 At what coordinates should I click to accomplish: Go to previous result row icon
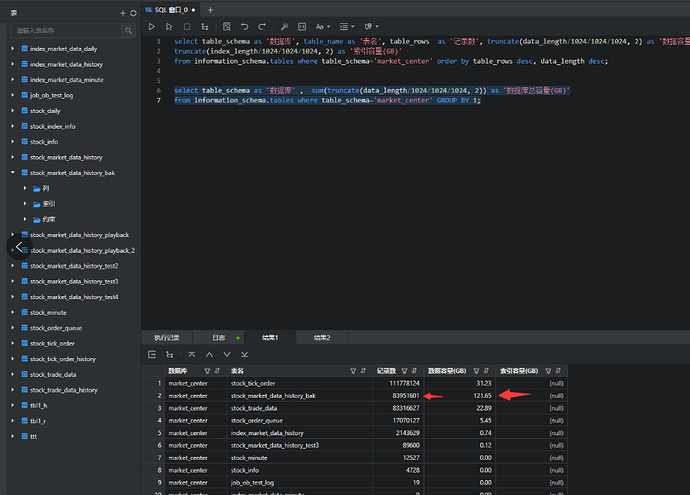(x=209, y=355)
